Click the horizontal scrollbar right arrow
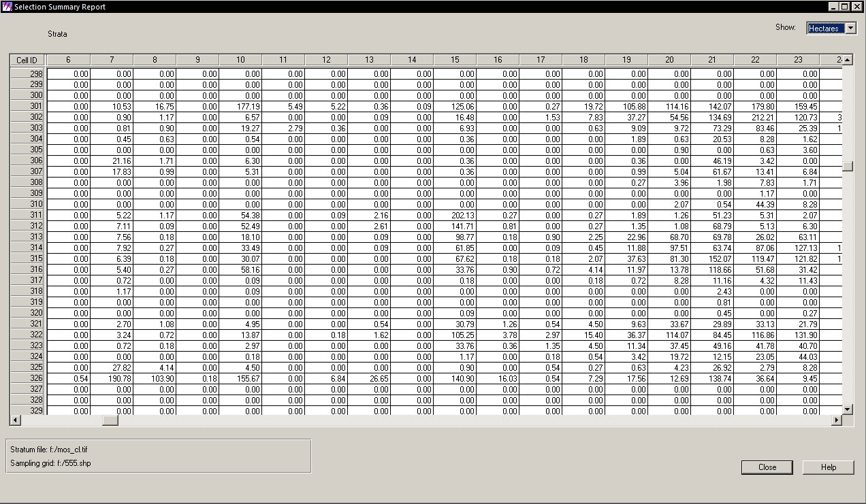The image size is (866, 504). [x=838, y=421]
